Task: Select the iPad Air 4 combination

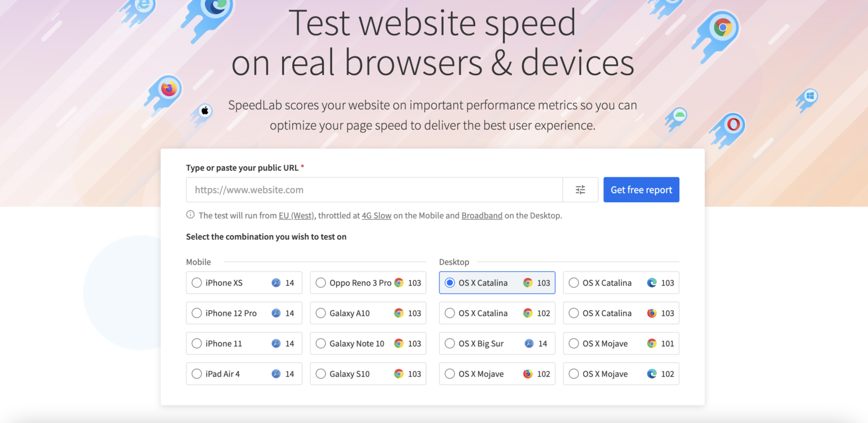Action: coord(197,373)
